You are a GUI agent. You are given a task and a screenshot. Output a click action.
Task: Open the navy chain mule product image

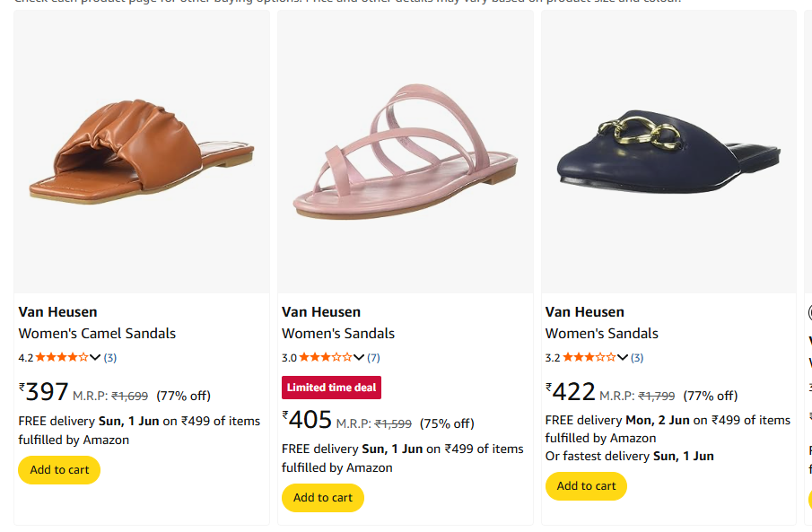click(669, 152)
